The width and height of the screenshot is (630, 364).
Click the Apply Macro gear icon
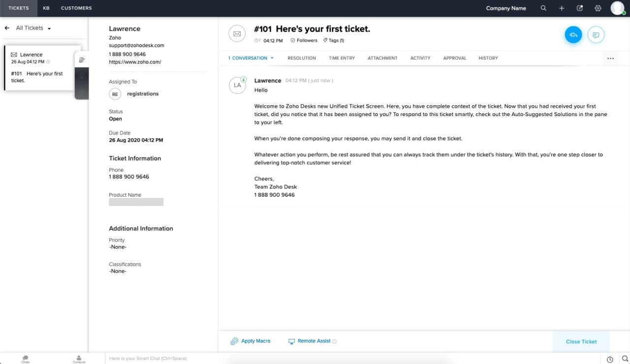click(x=234, y=341)
